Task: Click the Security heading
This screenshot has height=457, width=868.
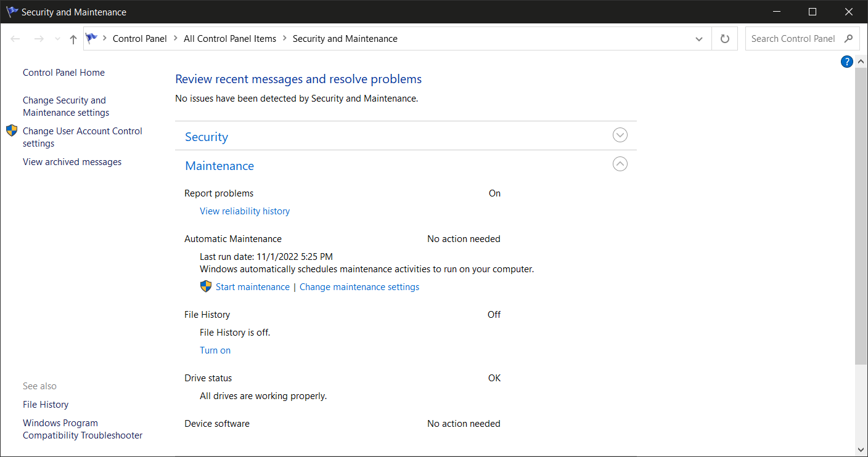Action: point(207,137)
